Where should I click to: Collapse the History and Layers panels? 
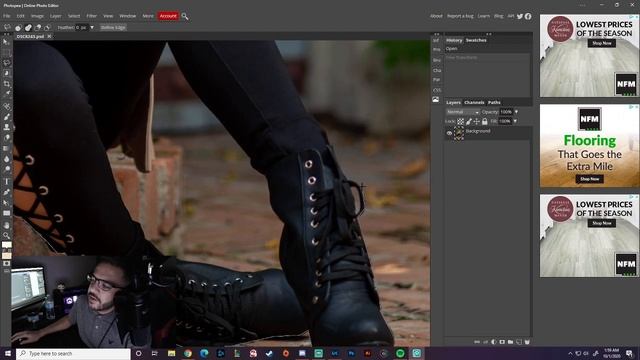click(489, 34)
